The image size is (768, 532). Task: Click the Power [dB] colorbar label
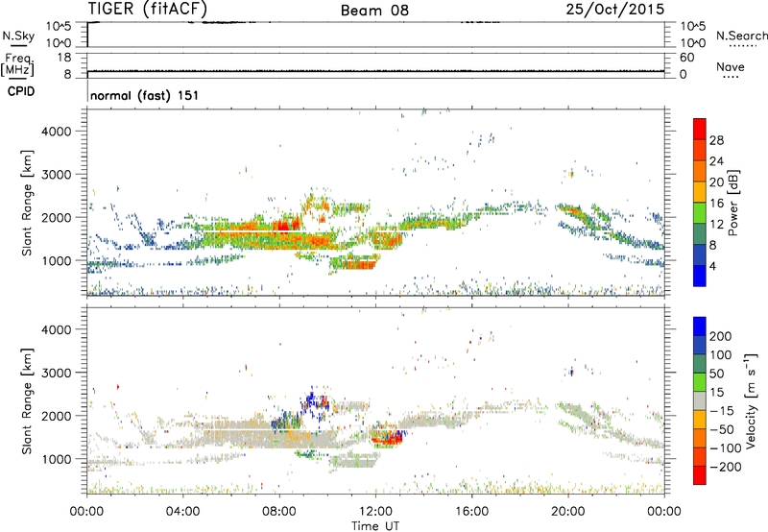(733, 203)
